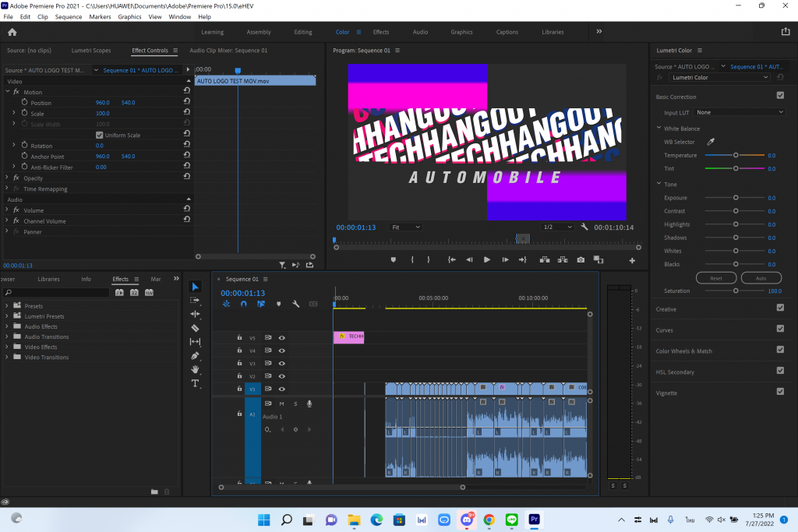Disable the Vignette checkbox
The image size is (798, 532).
coord(780,391)
